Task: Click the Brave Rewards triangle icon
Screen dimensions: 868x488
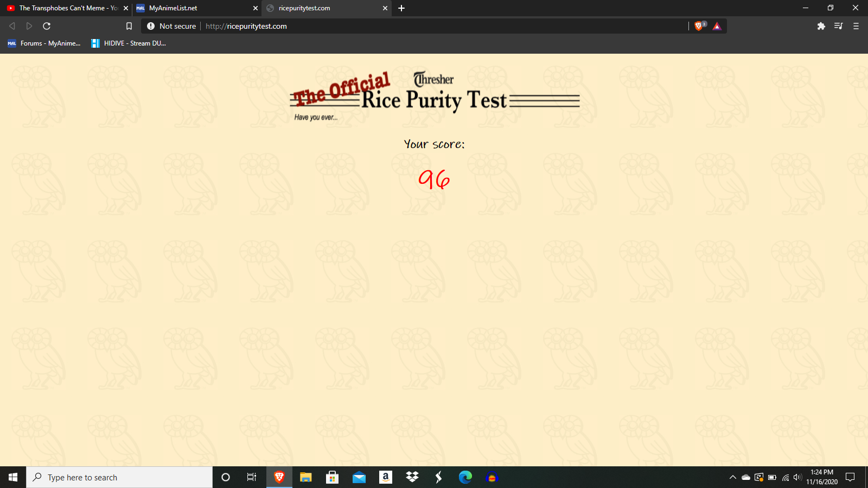Action: [x=717, y=26]
